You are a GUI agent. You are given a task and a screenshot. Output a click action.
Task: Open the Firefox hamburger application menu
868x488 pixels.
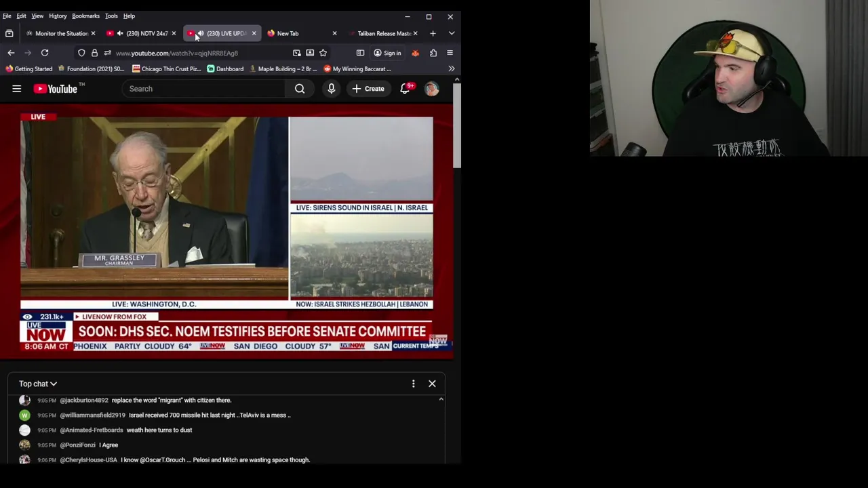[450, 53]
